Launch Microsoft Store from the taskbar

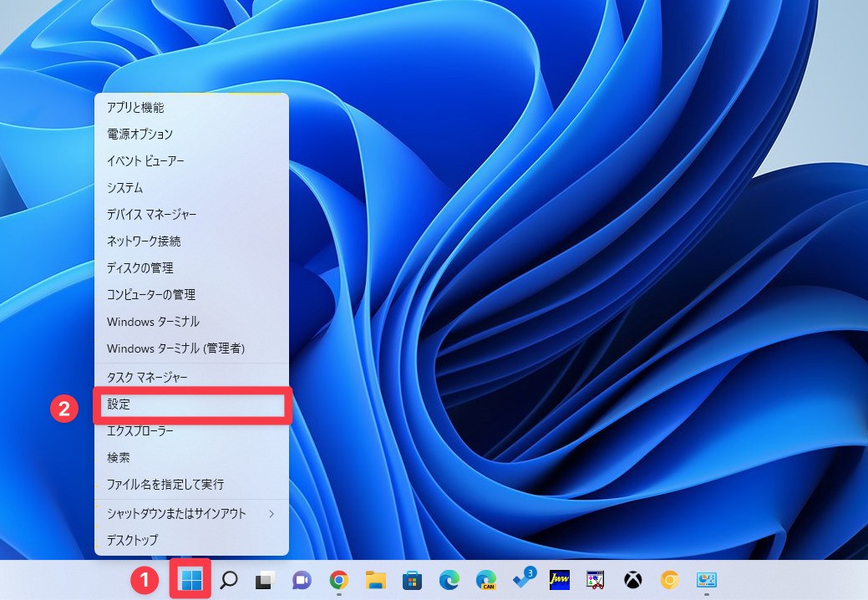412,580
